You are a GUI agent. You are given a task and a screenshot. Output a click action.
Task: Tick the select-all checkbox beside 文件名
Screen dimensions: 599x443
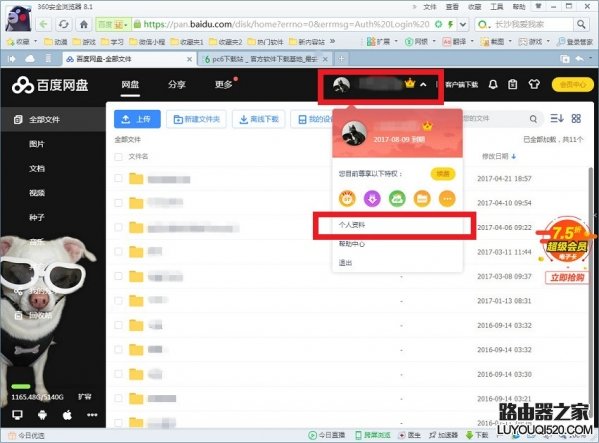(x=118, y=157)
